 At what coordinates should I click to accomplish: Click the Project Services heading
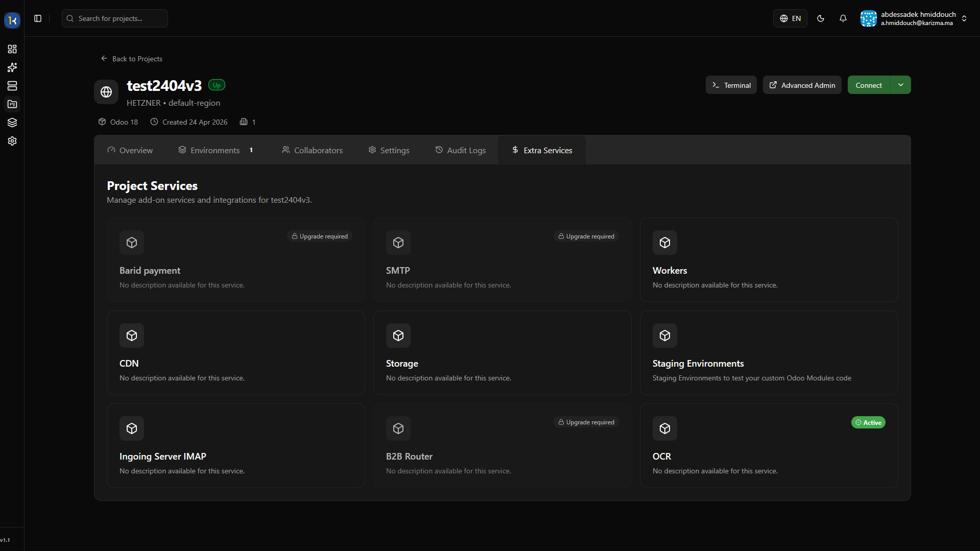[152, 186]
